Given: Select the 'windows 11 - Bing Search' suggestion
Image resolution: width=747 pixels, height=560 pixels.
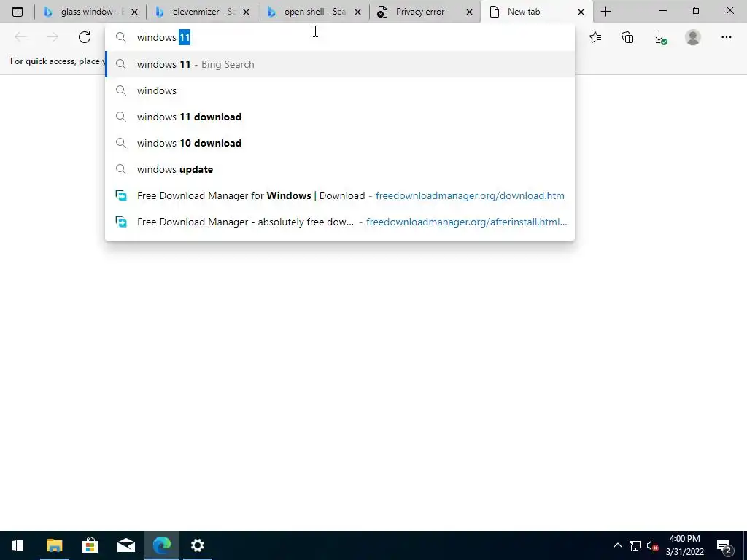Looking at the screenshot, I should [340, 64].
